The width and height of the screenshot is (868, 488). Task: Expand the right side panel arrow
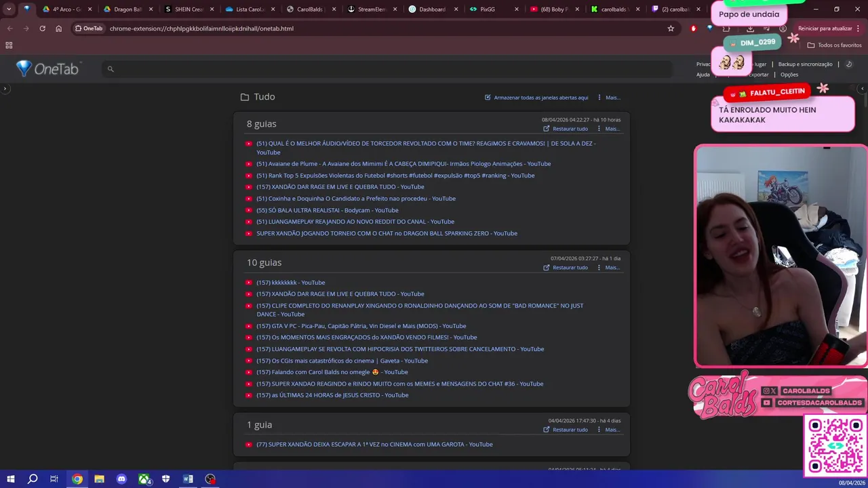[x=863, y=89]
